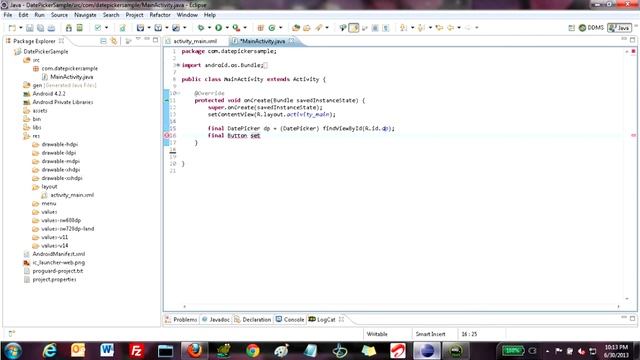Click the Open Type toolbar icon

296,28
